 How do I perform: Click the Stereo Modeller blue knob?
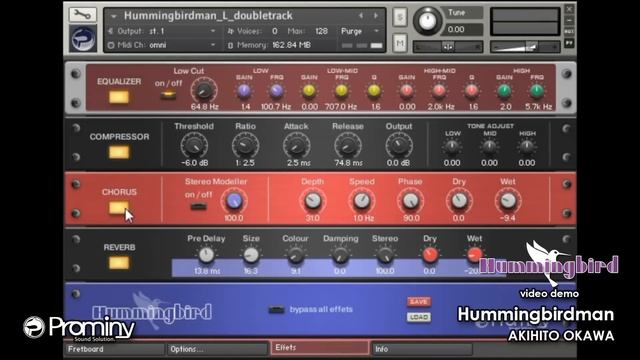click(234, 200)
